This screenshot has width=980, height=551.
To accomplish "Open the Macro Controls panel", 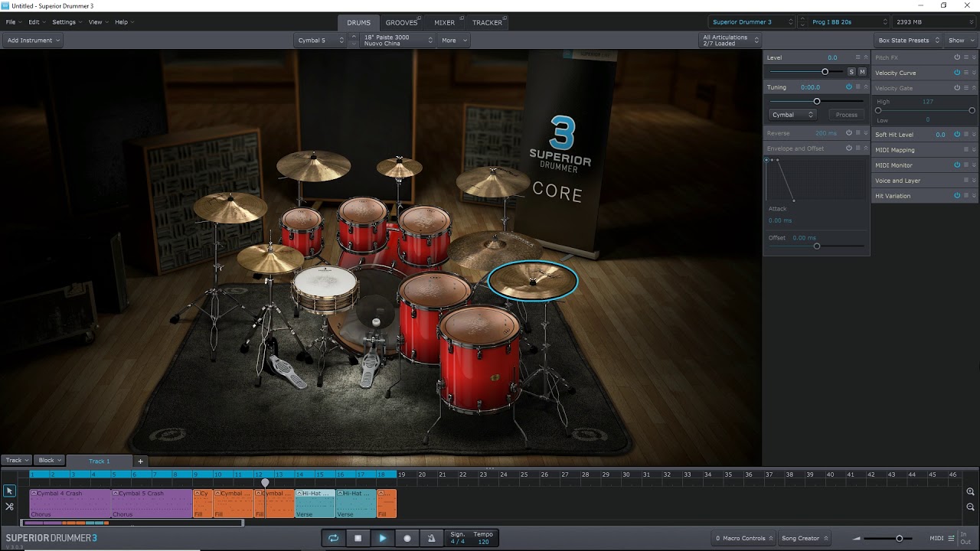I will click(743, 538).
